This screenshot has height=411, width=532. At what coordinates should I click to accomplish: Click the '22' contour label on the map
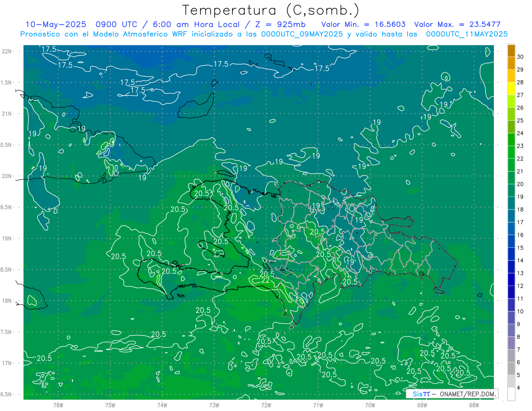point(266,280)
